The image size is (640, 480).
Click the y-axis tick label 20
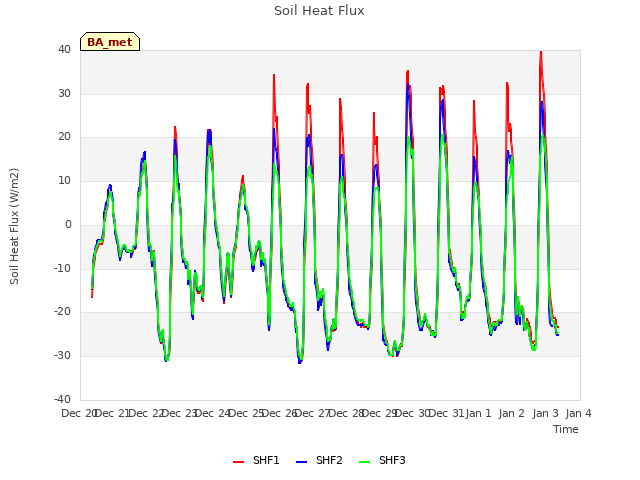[x=64, y=137]
